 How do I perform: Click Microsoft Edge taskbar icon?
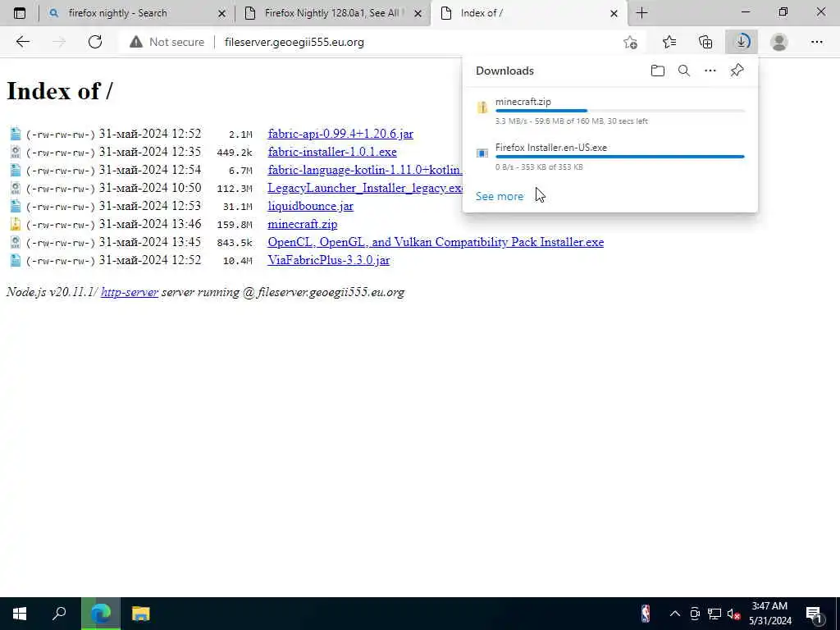[x=101, y=614]
